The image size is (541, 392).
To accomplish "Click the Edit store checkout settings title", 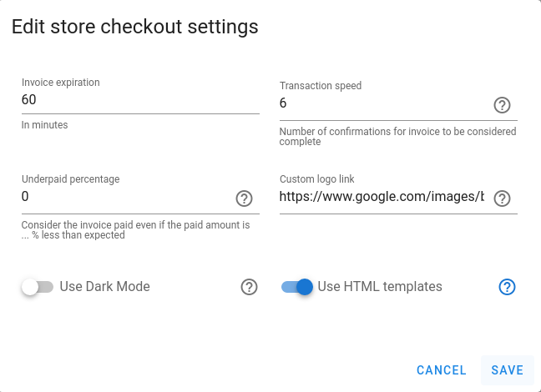I will coord(135,27).
